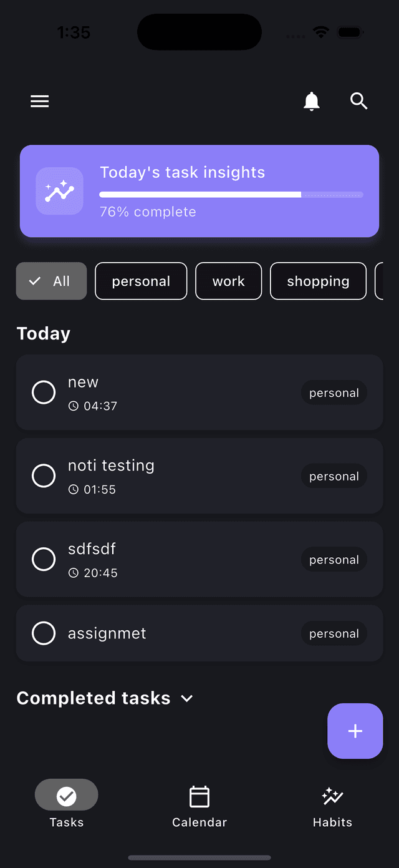Expand the Completed tasks chevron
This screenshot has width=399, height=868.
coord(186,698)
